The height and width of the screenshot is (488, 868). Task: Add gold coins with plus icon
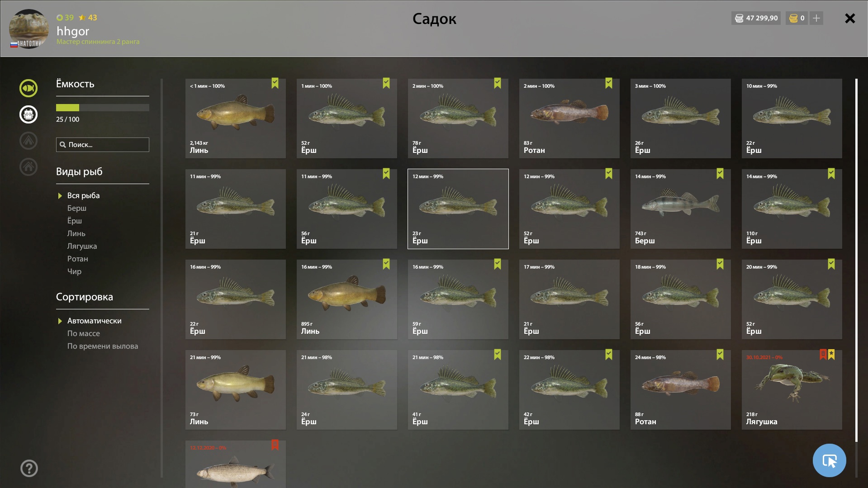(x=816, y=18)
